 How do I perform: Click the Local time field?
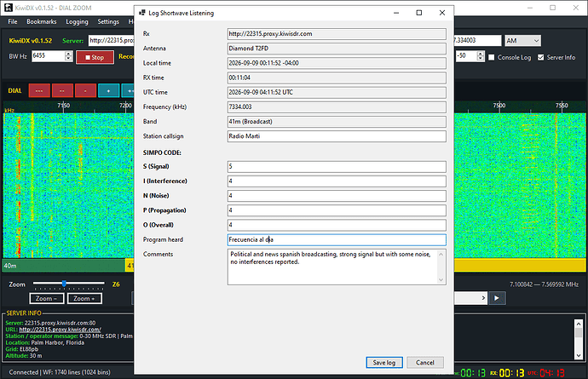pos(337,63)
